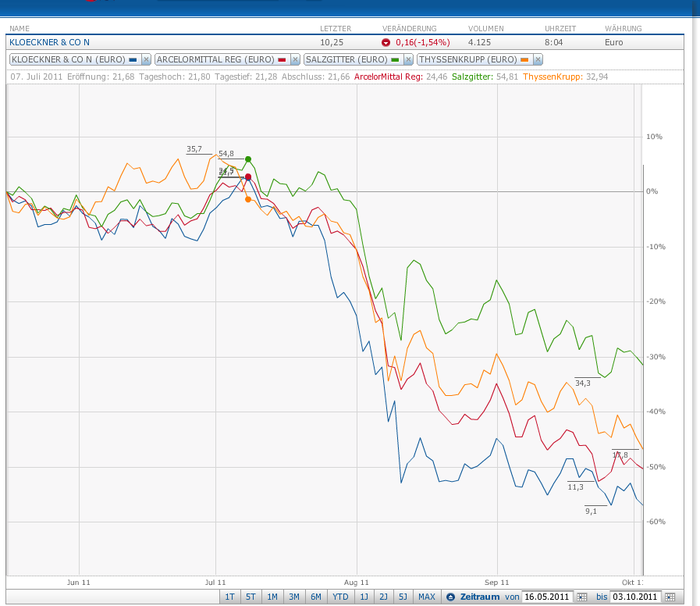The height and width of the screenshot is (606, 700).
Task: Open the calendar picker for the bis date
Action: tap(670, 597)
